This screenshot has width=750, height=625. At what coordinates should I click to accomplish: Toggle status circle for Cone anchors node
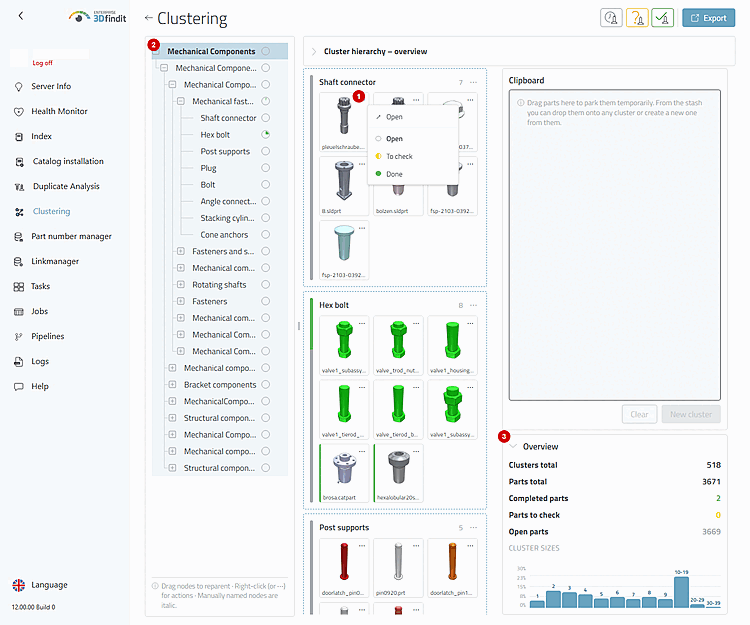click(265, 234)
